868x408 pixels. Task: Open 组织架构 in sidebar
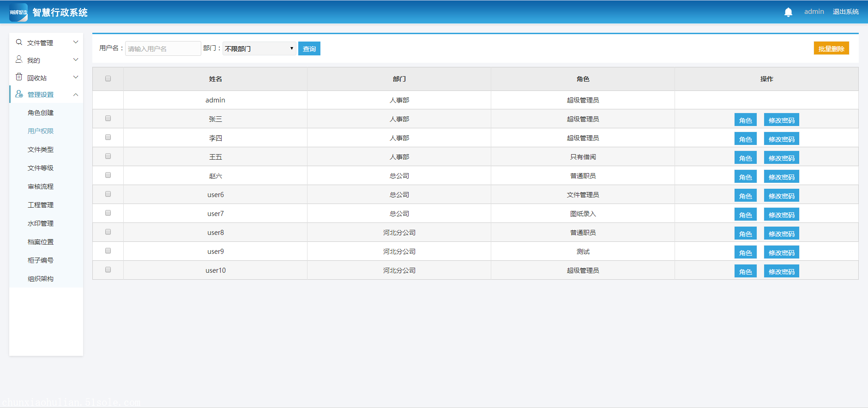[x=41, y=279]
